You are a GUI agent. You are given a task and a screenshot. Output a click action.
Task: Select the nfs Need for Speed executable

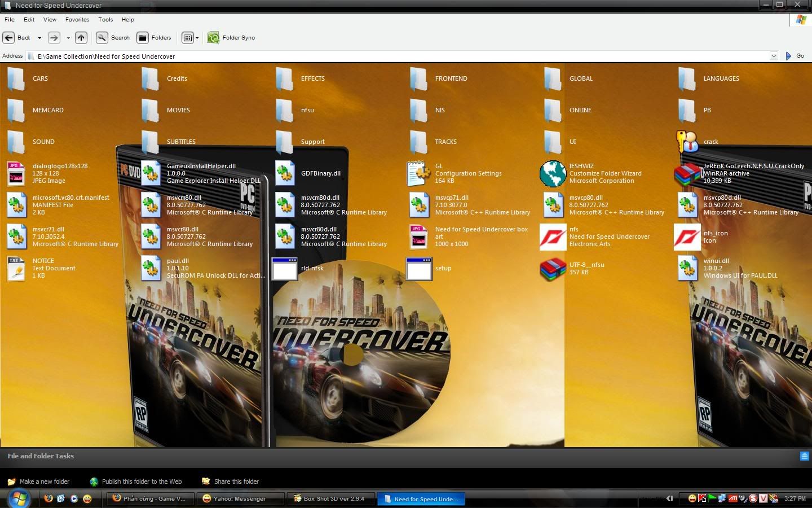[595, 237]
